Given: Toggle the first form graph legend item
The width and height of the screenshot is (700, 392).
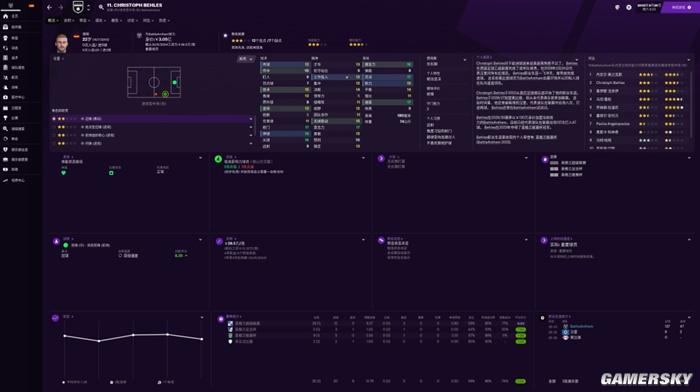Looking at the screenshot, I should (x=75, y=382).
